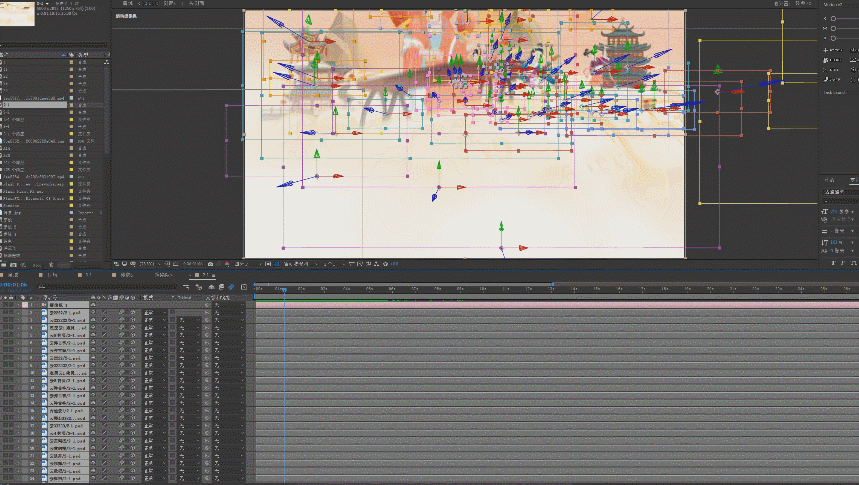Switch to the first timeline tab
This screenshot has height=485, width=859.
tap(14, 274)
